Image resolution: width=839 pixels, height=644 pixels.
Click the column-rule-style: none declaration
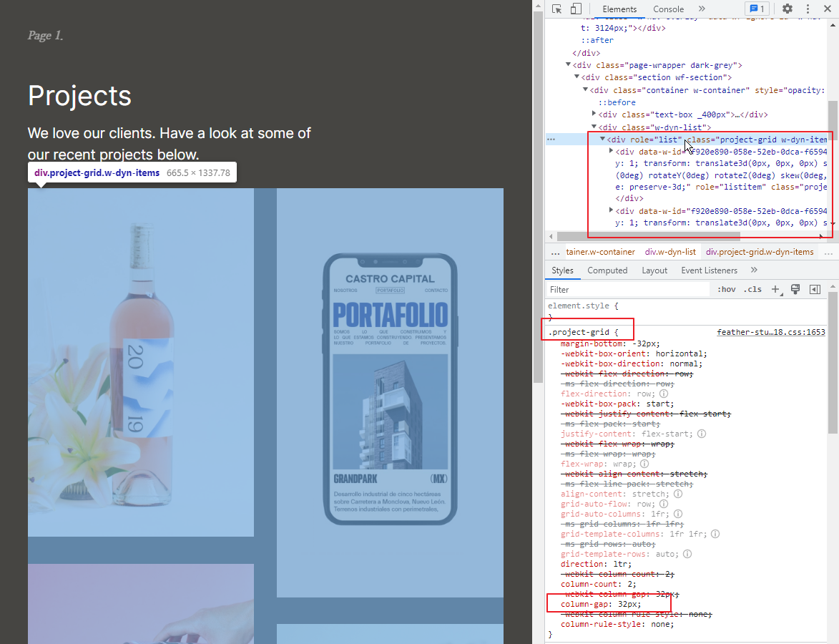(x=617, y=624)
